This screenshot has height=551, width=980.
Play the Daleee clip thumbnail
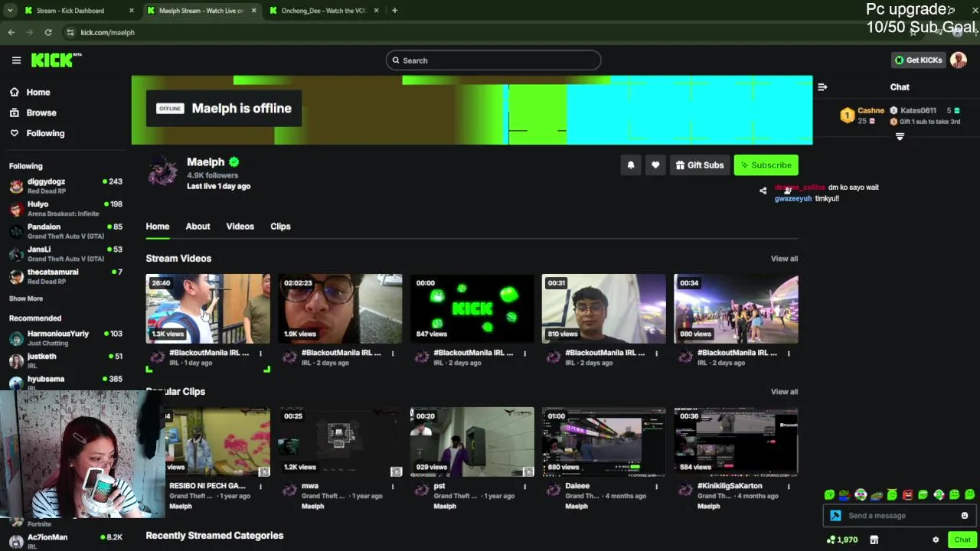tap(604, 442)
